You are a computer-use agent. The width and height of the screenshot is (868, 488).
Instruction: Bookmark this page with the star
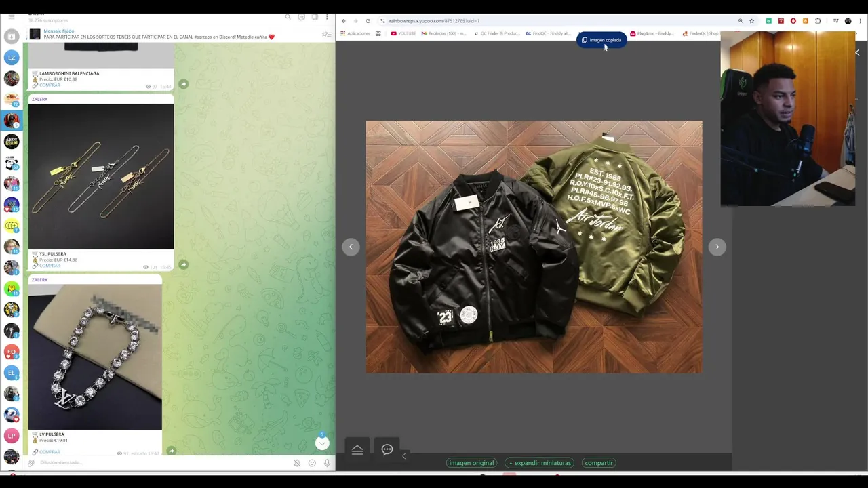(751, 21)
